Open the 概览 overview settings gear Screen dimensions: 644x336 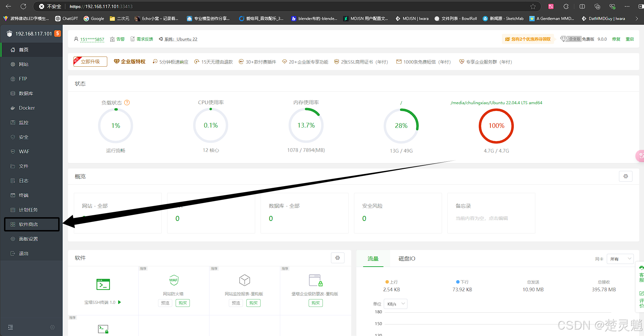coord(626,176)
